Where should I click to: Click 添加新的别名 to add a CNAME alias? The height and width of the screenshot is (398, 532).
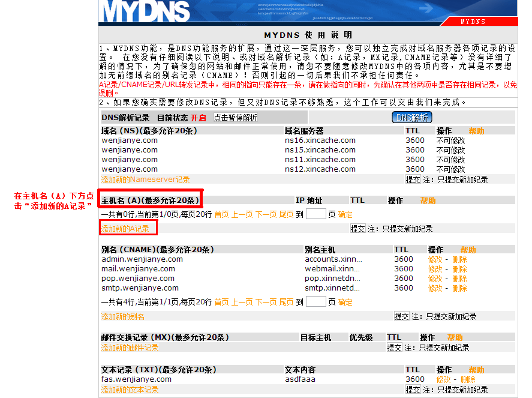click(x=123, y=315)
